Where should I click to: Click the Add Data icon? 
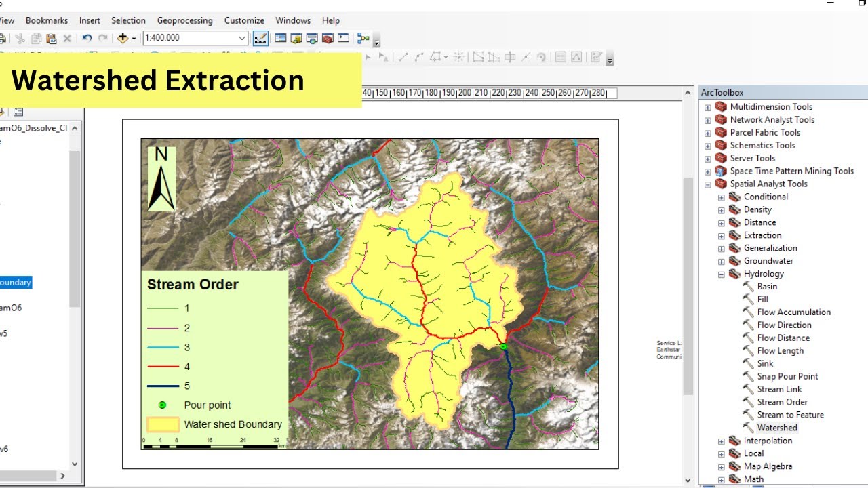[x=123, y=39]
